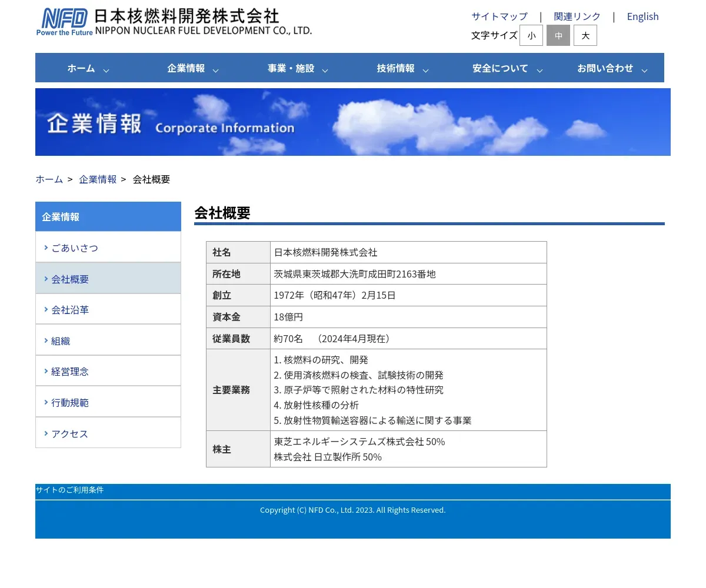Open the 経営理念 sidebar page
706x588 pixels.
coord(70,371)
